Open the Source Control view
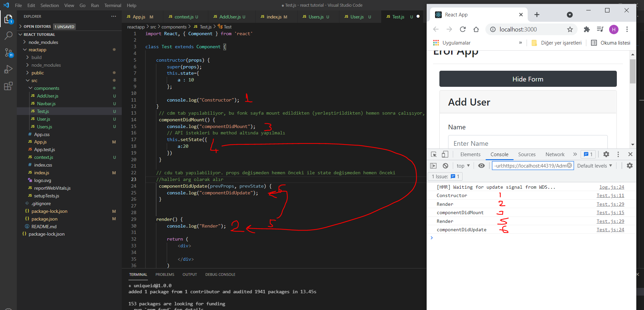Image resolution: width=644 pixels, height=310 pixels. click(8, 53)
